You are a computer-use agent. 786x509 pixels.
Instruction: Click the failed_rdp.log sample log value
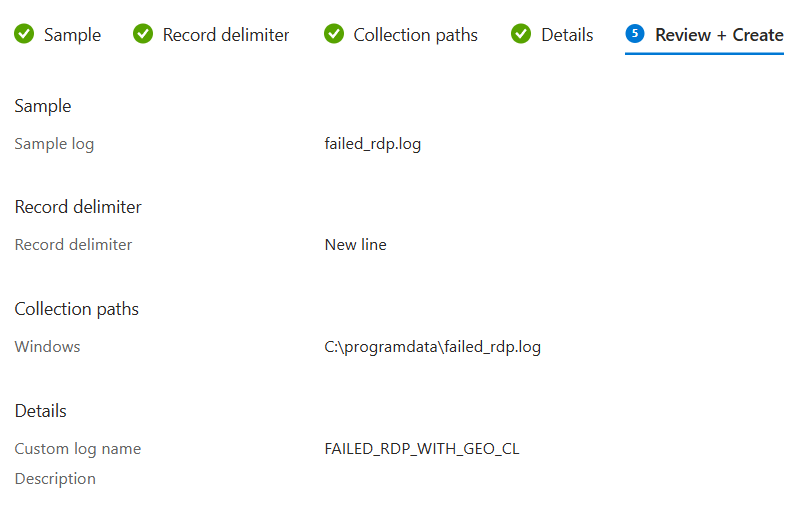[x=372, y=144]
